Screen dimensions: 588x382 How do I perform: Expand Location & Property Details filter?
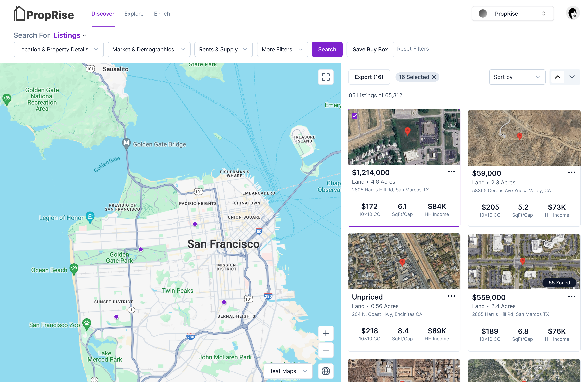click(x=59, y=49)
